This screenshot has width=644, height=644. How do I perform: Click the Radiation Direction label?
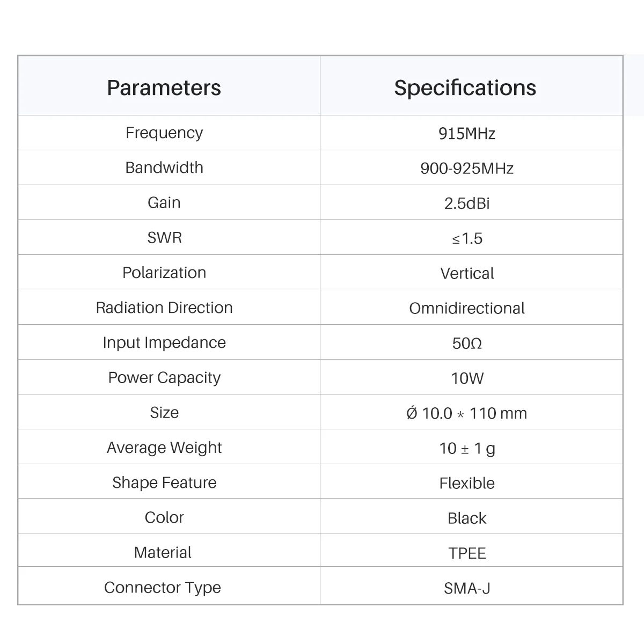pyautogui.click(x=164, y=308)
